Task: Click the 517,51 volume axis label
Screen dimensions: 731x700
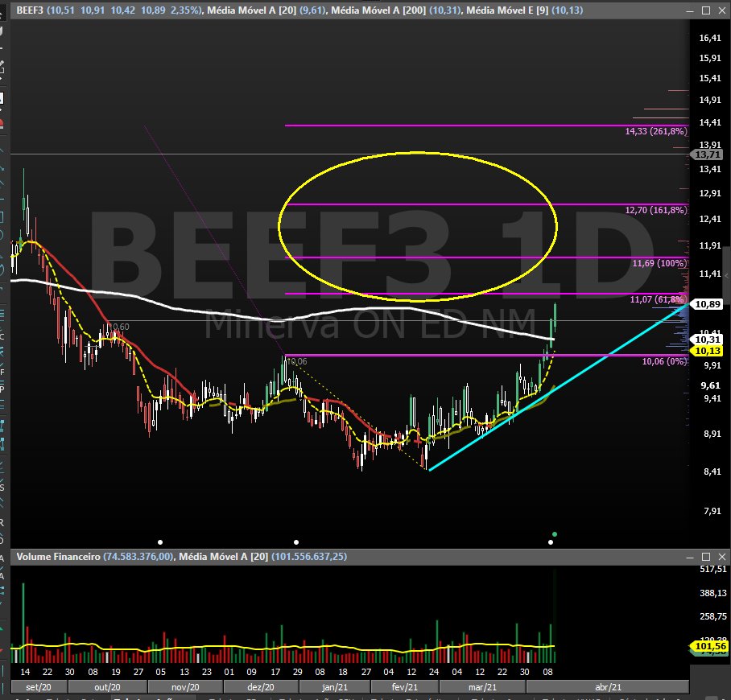Action: [x=712, y=569]
